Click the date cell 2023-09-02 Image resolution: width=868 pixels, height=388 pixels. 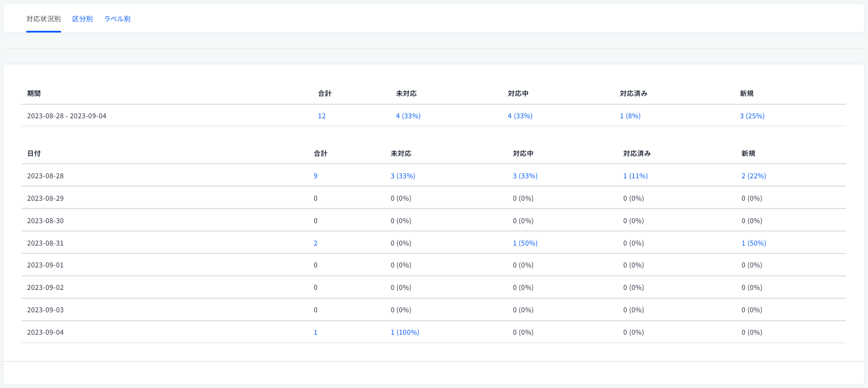pos(45,288)
